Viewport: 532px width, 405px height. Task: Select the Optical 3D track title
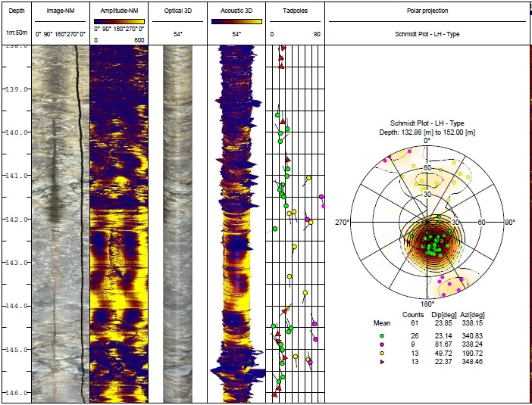pyautogui.click(x=178, y=11)
